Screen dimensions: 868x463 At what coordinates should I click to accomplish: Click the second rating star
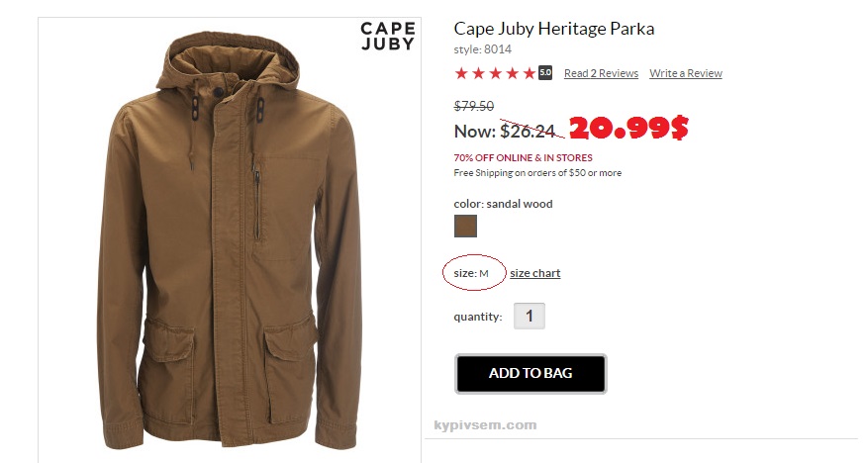(x=478, y=73)
